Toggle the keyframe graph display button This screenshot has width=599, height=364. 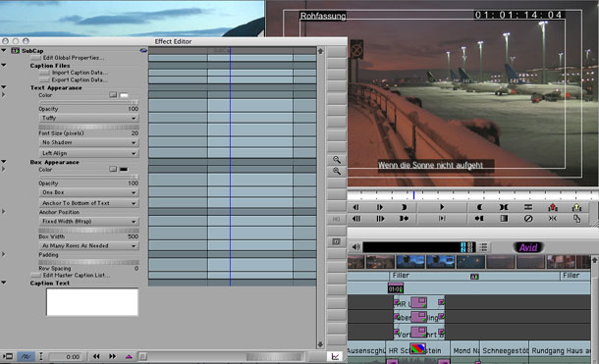[x=335, y=356]
